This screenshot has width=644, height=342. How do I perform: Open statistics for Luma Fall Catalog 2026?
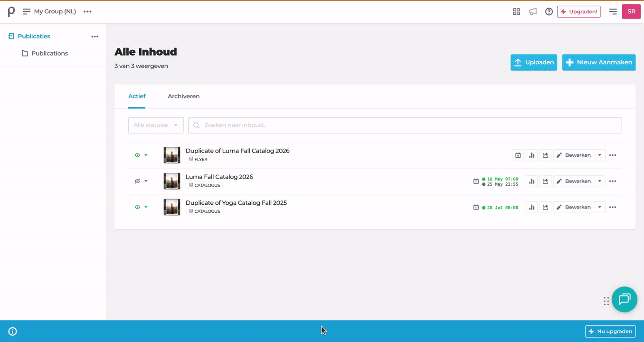[532, 181]
